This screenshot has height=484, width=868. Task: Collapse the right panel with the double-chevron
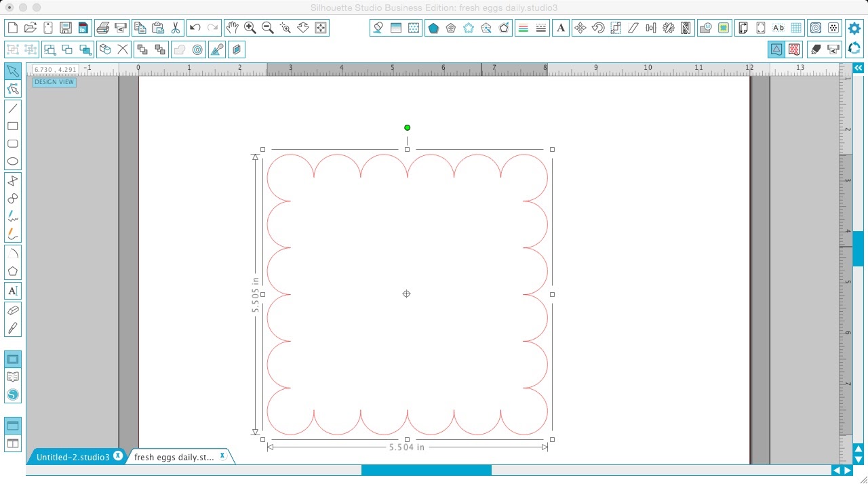tap(859, 68)
